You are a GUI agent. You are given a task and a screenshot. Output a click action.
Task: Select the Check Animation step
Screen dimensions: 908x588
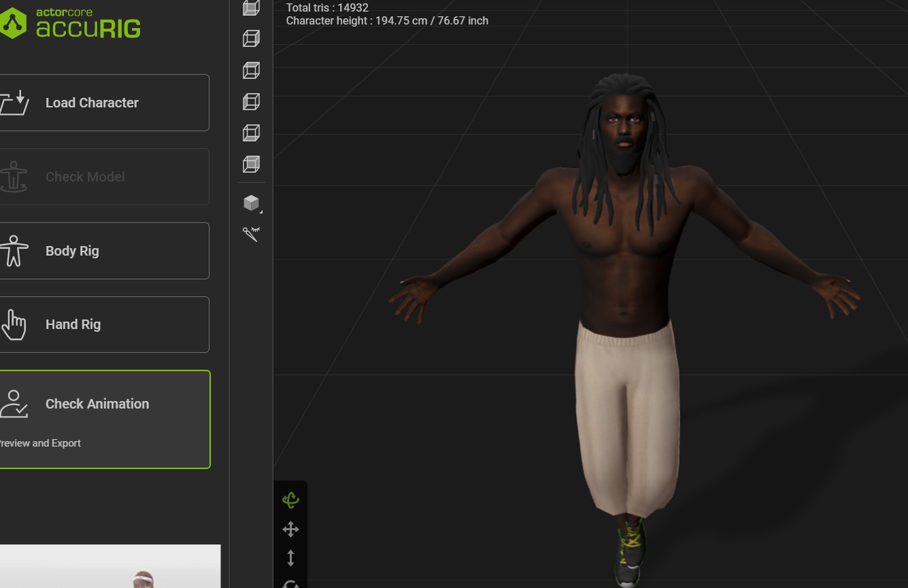pyautogui.click(x=105, y=419)
